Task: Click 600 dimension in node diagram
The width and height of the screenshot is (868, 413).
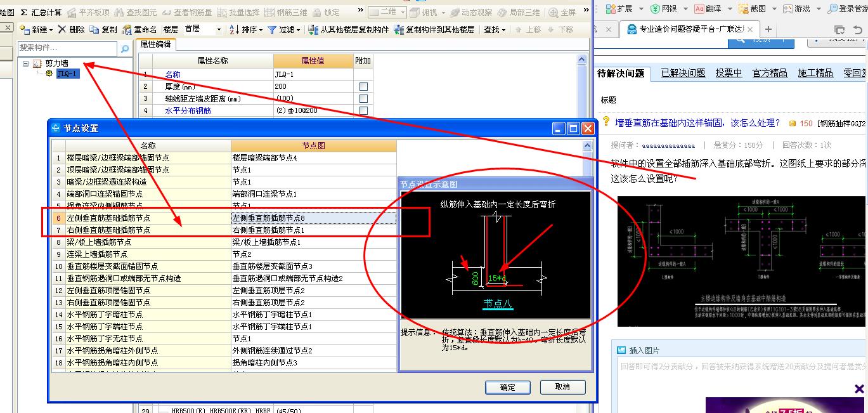Action: [x=475, y=278]
